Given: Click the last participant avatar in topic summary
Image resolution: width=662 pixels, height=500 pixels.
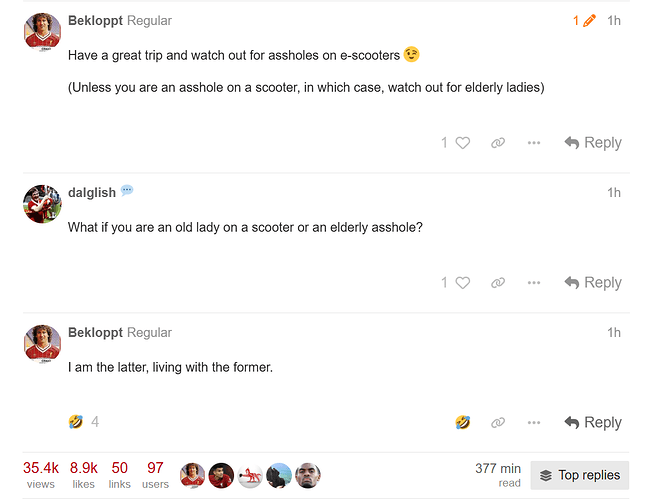Looking at the screenshot, I should (308, 476).
